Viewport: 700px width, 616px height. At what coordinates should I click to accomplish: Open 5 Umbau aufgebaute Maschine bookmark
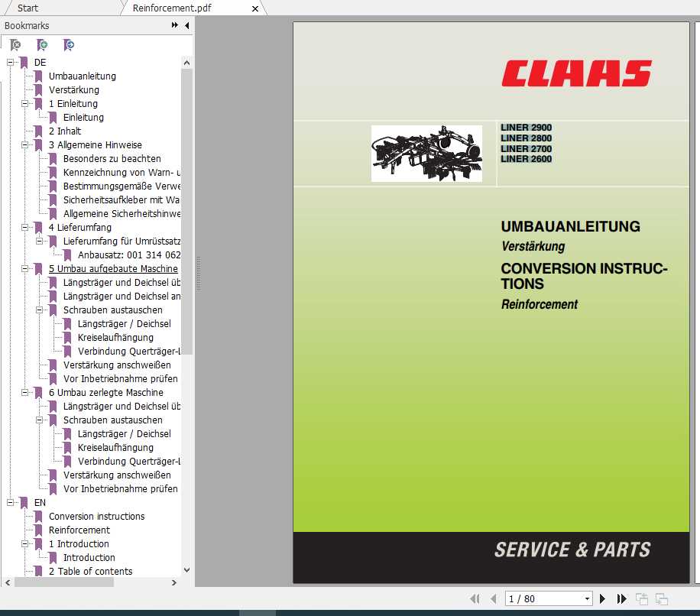(113, 269)
